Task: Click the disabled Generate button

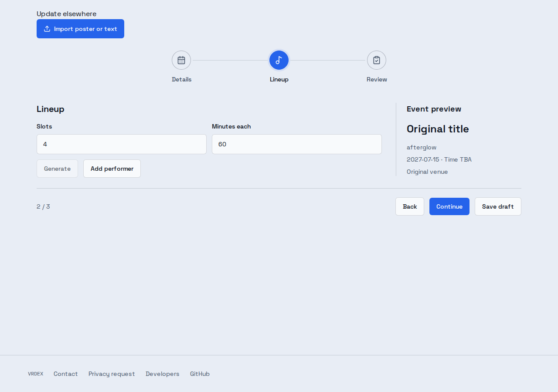Action: pos(57,169)
